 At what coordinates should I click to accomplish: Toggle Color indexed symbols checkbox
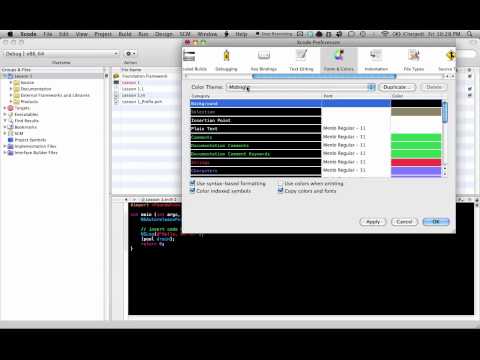coord(192,191)
